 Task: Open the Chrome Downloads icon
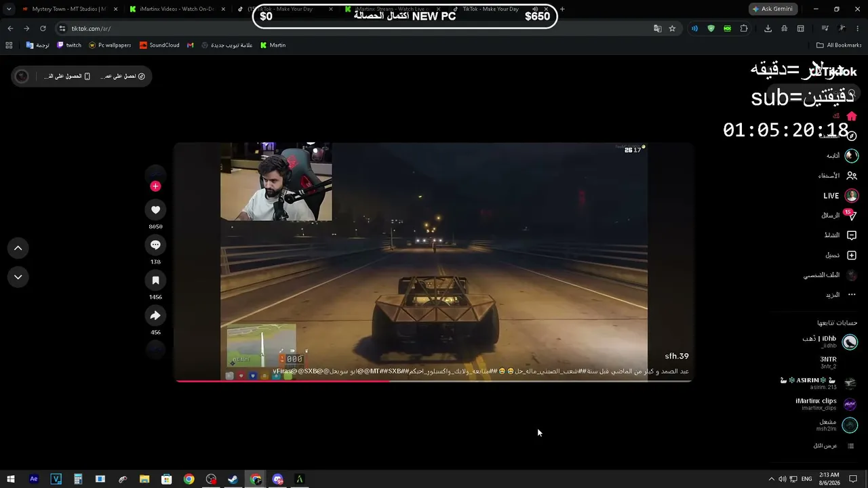[768, 28]
